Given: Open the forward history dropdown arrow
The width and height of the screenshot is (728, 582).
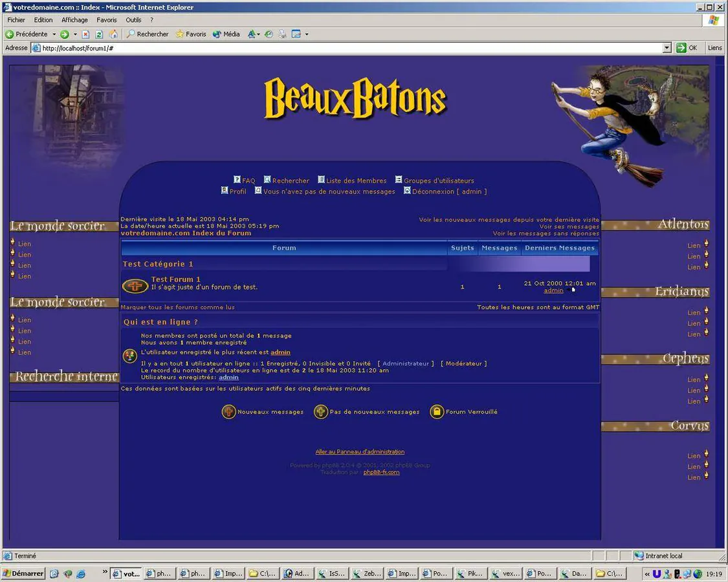Looking at the screenshot, I should pyautogui.click(x=75, y=34).
